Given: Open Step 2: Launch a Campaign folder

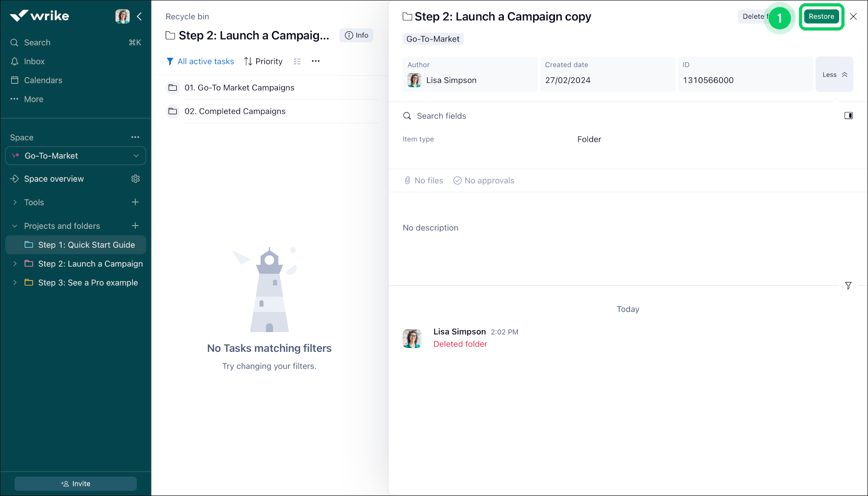Looking at the screenshot, I should tap(91, 264).
